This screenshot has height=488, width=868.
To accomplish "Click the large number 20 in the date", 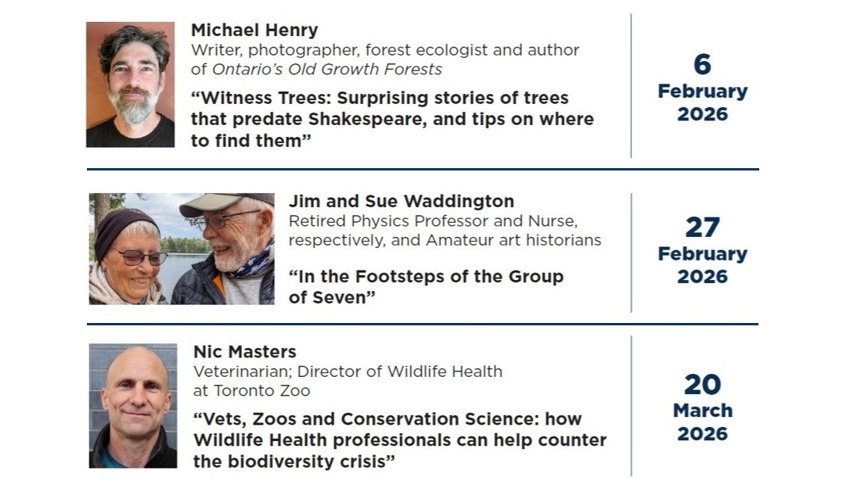I will point(702,384).
